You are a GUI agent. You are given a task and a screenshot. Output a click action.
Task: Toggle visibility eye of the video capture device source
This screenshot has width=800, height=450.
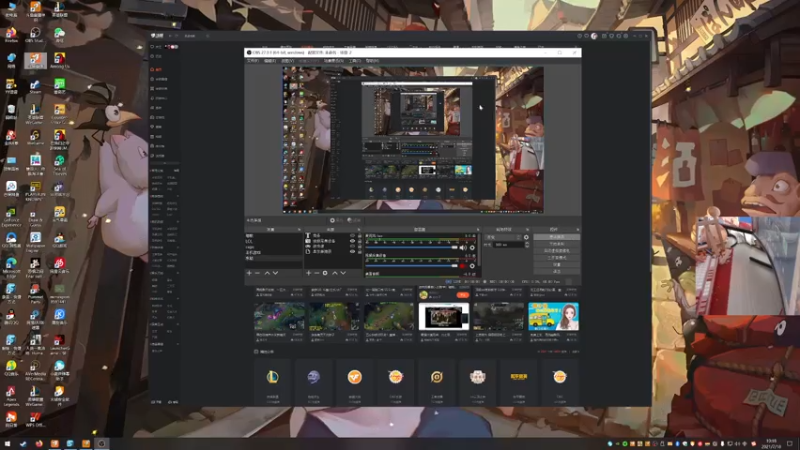pyautogui.click(x=352, y=241)
